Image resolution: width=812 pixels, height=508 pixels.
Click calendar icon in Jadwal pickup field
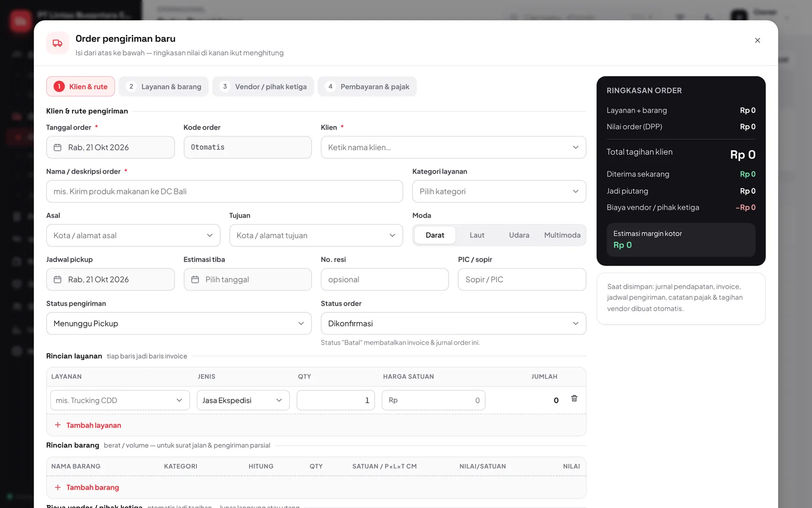click(58, 279)
